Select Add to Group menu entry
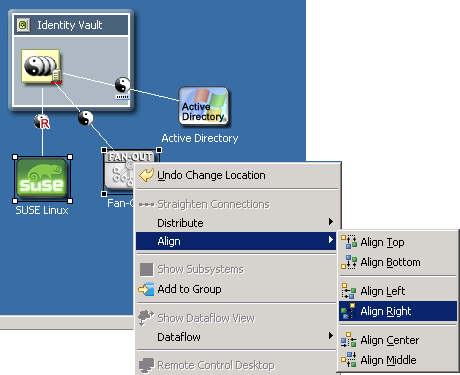Viewport: 460px width, 375px height. [x=236, y=289]
